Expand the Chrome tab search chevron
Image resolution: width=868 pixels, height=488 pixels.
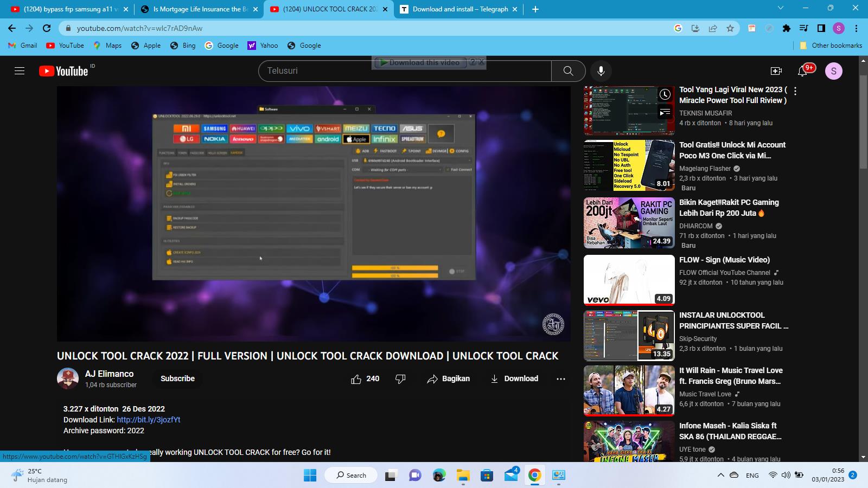781,8
